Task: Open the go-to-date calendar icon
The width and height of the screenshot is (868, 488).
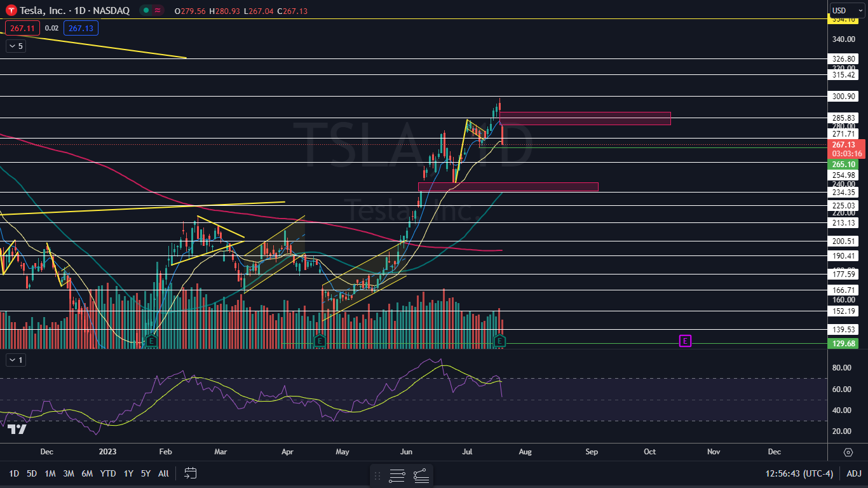Action: click(x=190, y=473)
